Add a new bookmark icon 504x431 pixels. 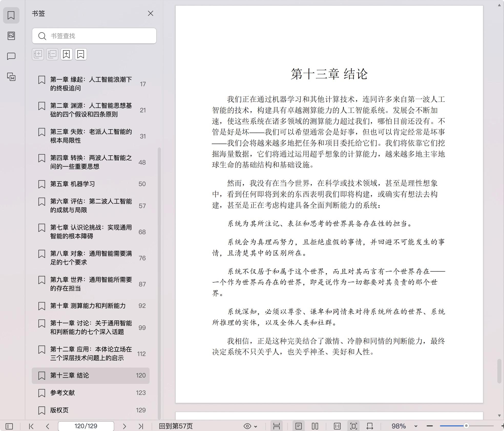coord(67,54)
